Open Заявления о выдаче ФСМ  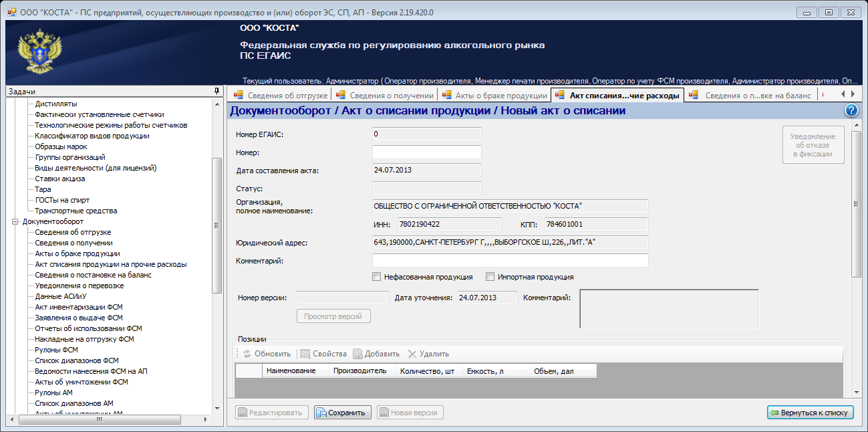(x=79, y=318)
